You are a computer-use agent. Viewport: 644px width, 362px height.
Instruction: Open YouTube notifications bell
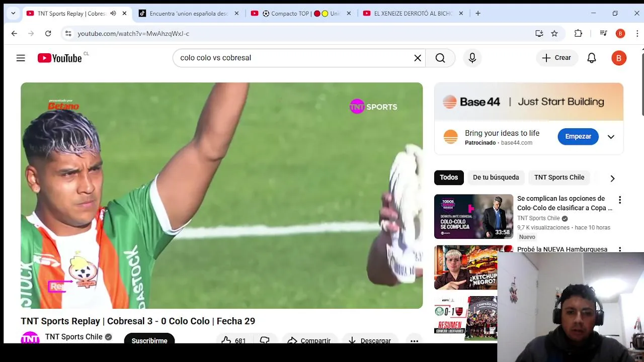[x=592, y=58]
